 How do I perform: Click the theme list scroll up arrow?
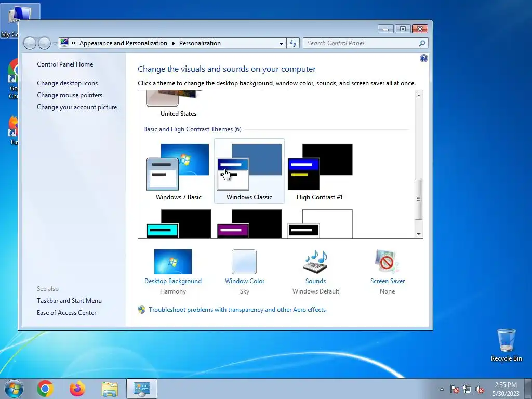(x=419, y=95)
